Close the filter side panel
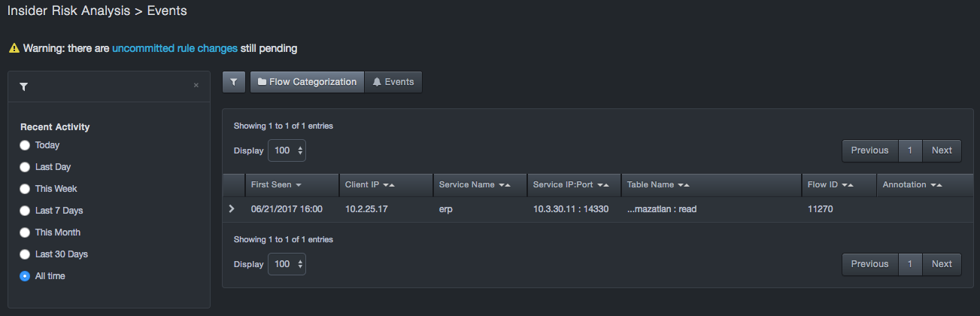Screen dimensions: 980x316 [x=196, y=86]
